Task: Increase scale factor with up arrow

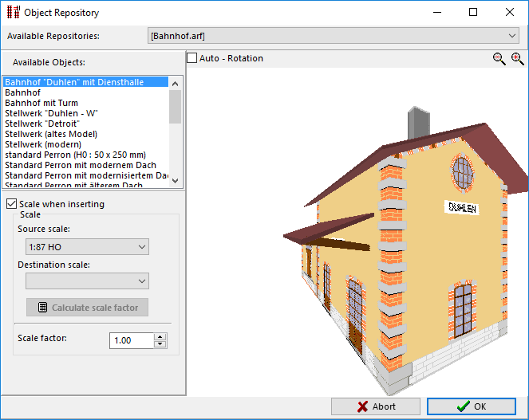Action: tap(160, 337)
